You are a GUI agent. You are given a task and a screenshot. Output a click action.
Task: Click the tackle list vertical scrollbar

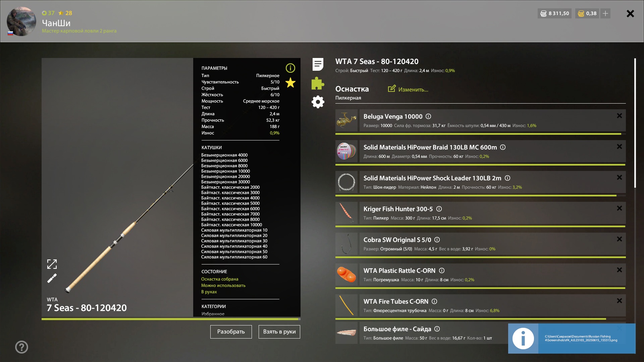(635, 123)
